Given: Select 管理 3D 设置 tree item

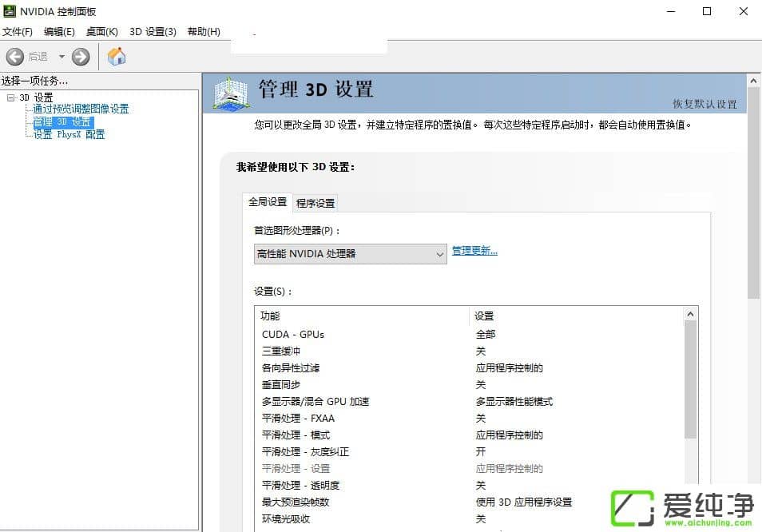Looking at the screenshot, I should point(62,122).
